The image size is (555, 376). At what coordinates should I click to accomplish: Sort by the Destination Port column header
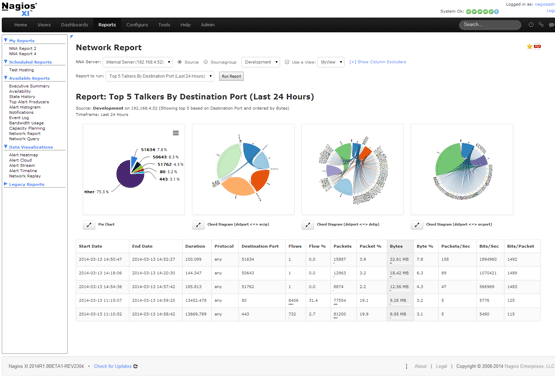pos(262,246)
